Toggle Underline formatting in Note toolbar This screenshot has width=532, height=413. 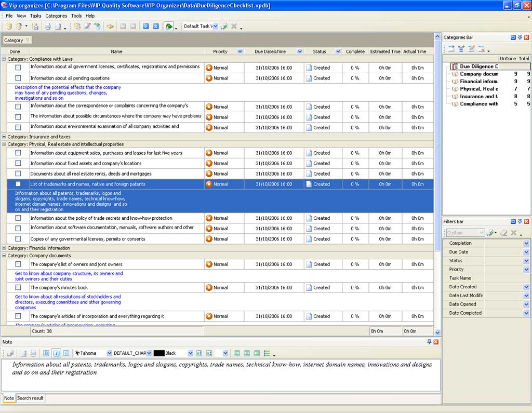pyautogui.click(x=66, y=353)
